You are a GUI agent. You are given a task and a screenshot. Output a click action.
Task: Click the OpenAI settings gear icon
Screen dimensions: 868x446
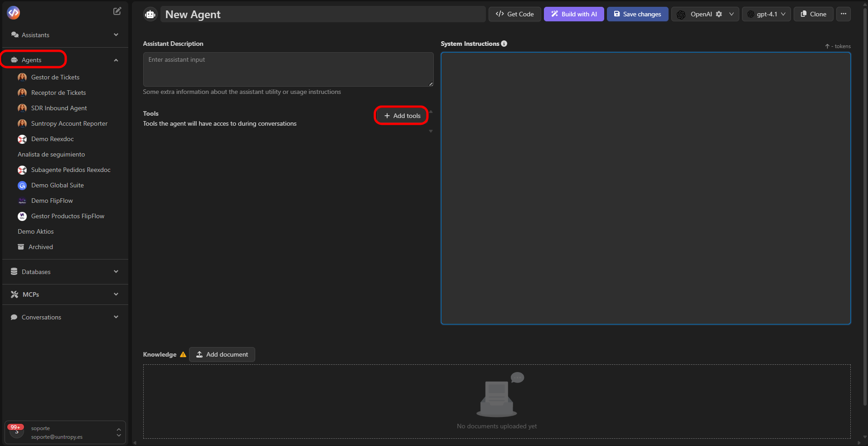click(x=719, y=14)
